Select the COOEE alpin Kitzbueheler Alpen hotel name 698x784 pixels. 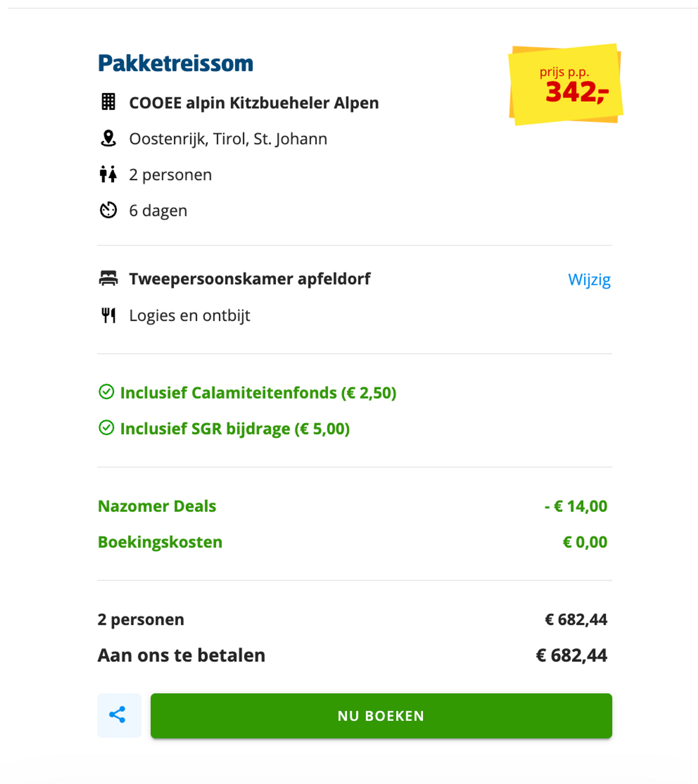[x=254, y=102]
